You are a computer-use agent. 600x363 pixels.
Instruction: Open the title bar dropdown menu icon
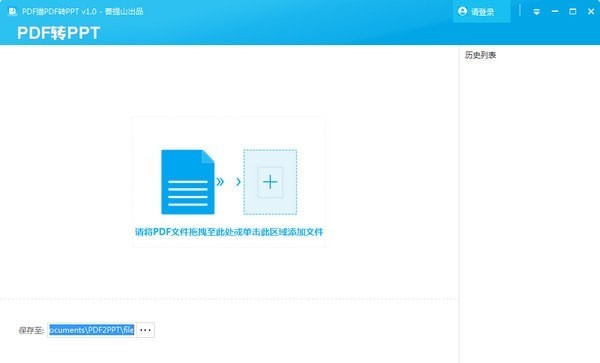coord(536,12)
